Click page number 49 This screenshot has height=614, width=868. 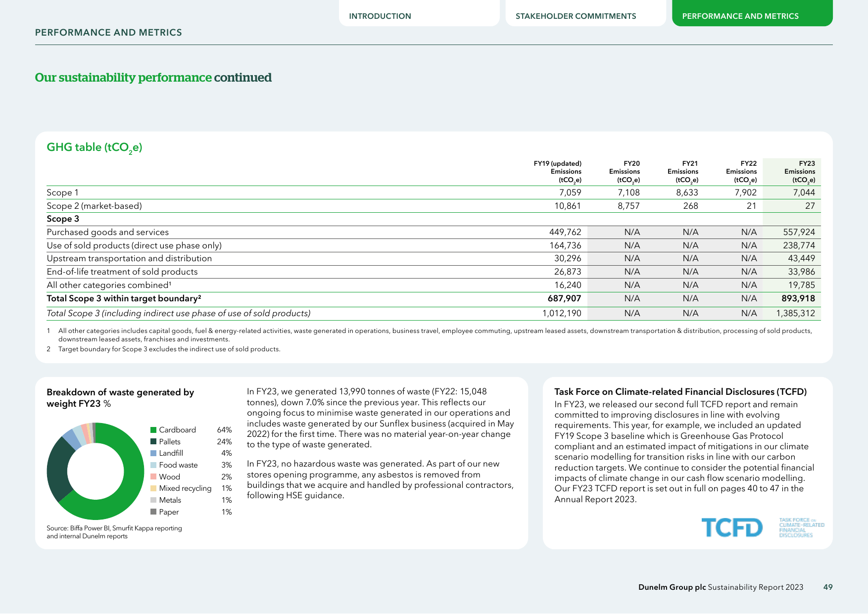coord(828,587)
